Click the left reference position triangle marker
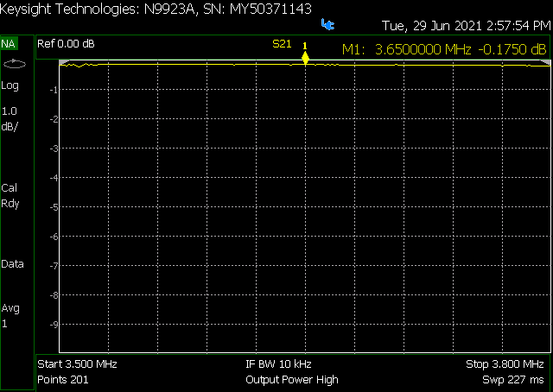553x392 pixels. tap(64, 62)
